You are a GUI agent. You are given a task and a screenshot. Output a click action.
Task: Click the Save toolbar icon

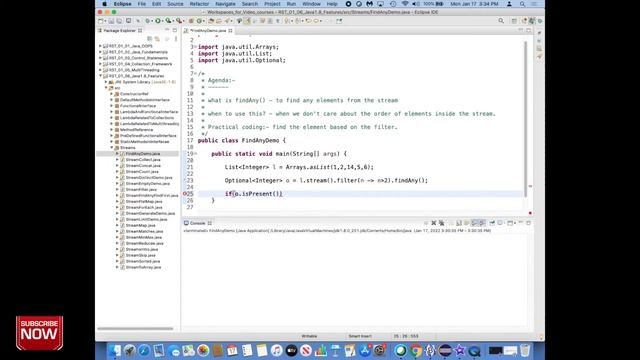point(111,21)
